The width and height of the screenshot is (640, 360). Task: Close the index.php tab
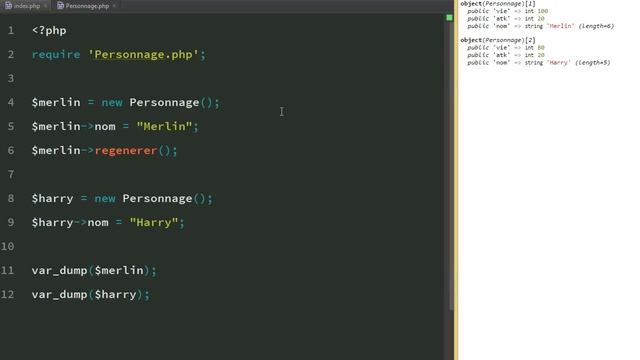[x=45, y=6]
